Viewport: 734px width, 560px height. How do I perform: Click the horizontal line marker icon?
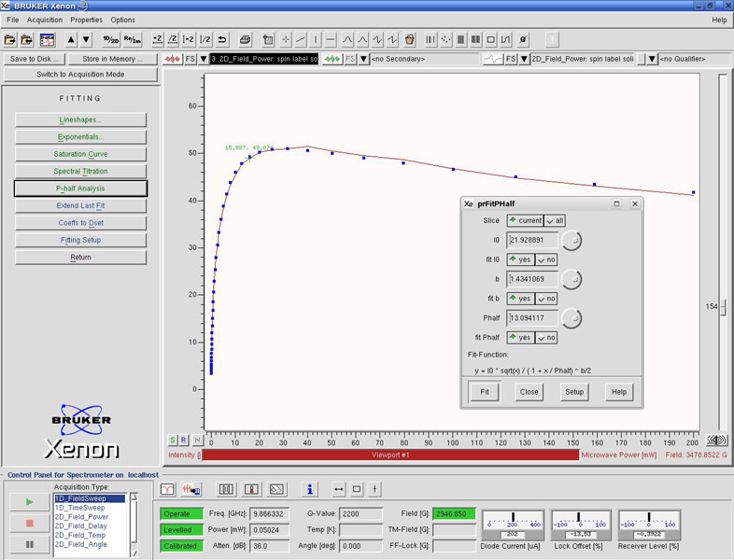click(331, 40)
